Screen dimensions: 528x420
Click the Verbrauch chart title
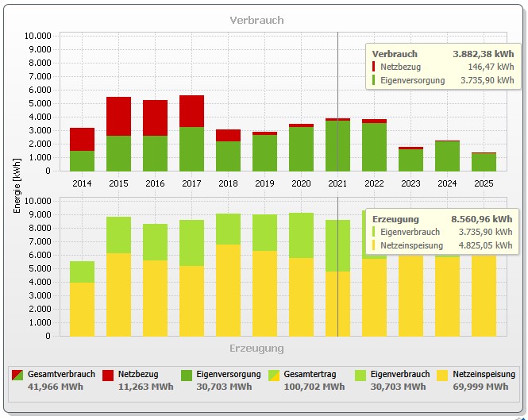click(x=256, y=20)
